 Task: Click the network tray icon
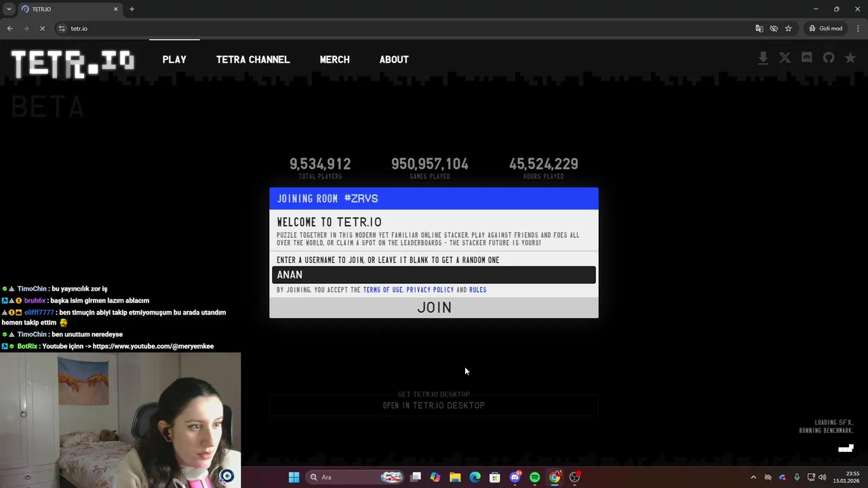[x=811, y=477]
